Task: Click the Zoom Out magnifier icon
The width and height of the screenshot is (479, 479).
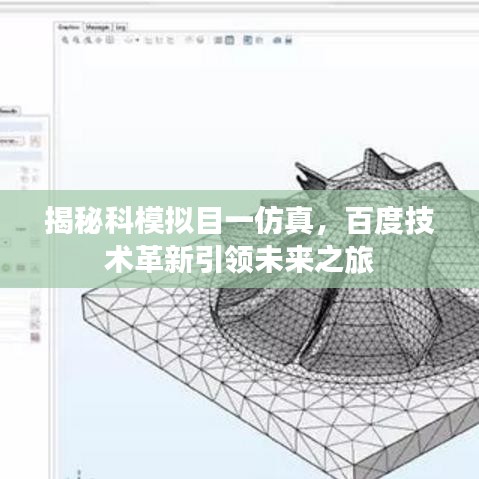Action: point(76,40)
